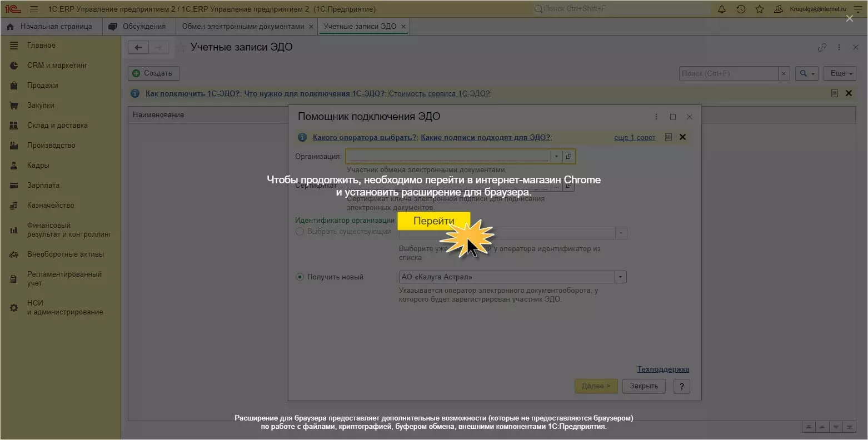Click the Далее > button

596,386
